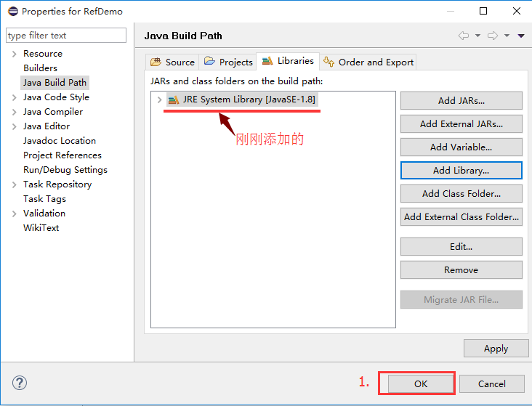532x406 pixels.
Task: Expand the Validation node
Action: pyautogui.click(x=15, y=214)
